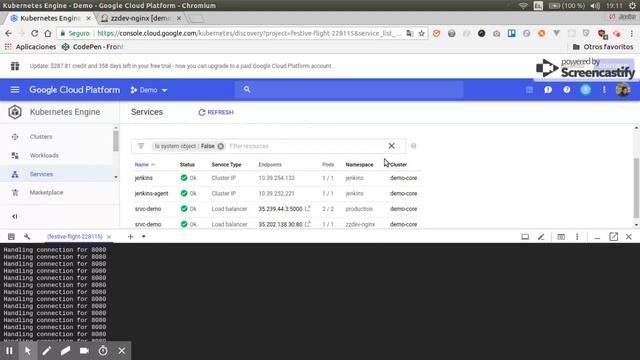640x360 pixels.
Task: Open the header three-dot settings menu
Action: [604, 90]
